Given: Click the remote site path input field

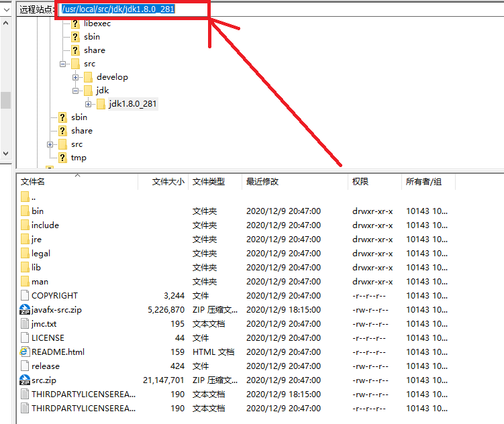Looking at the screenshot, I should point(282,9).
